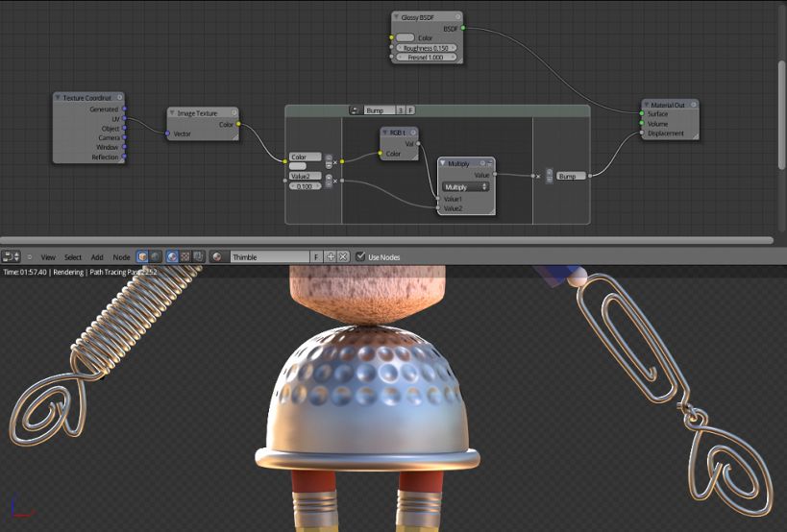Click the Multiply node Value output socket
This screenshot has height=532, width=787.
[x=495, y=175]
